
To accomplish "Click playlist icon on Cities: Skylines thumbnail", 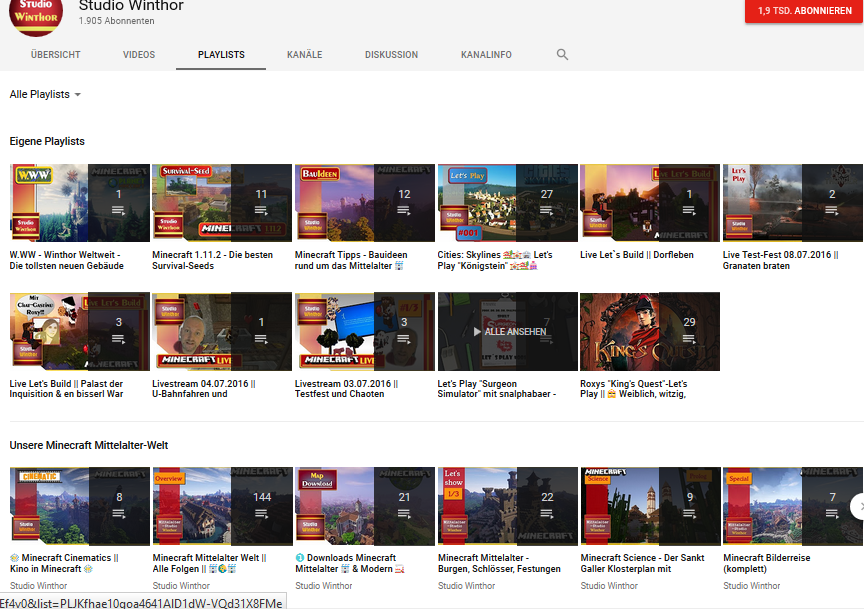I will tap(546, 211).
